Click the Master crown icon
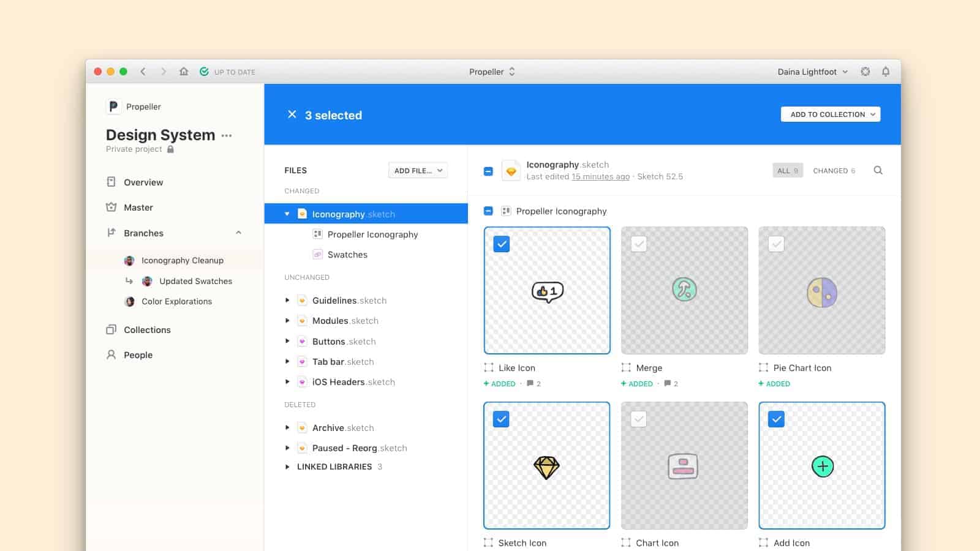This screenshot has width=980, height=551. pyautogui.click(x=111, y=207)
